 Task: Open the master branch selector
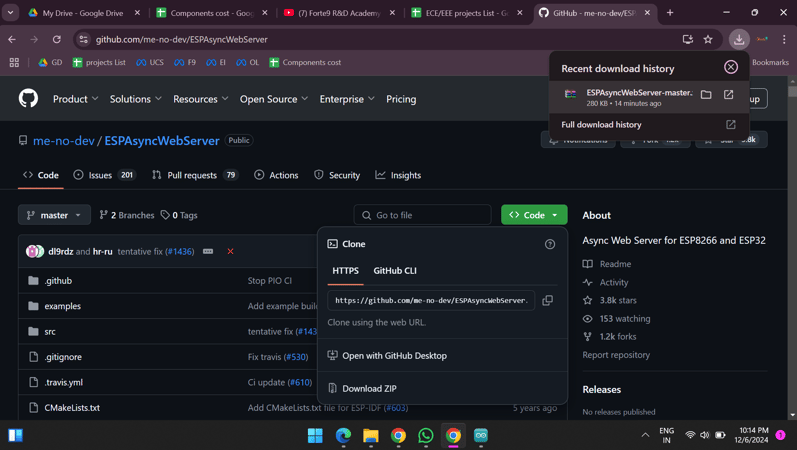click(x=54, y=215)
